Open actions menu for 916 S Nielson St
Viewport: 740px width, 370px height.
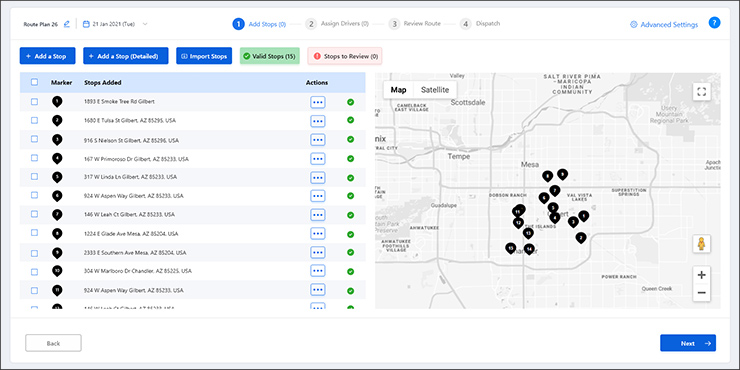click(x=318, y=140)
